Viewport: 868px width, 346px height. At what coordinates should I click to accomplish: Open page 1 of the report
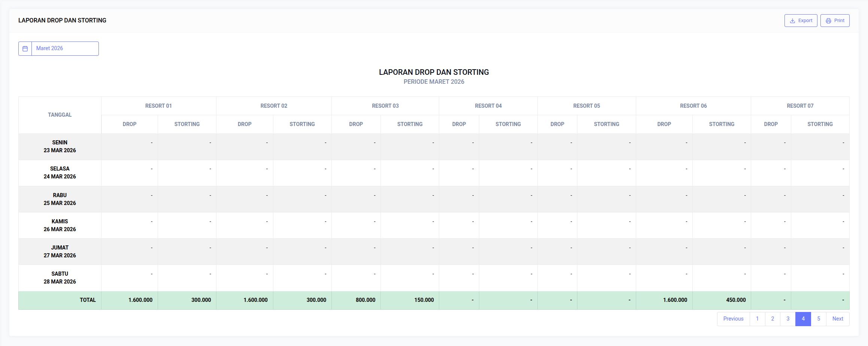point(757,319)
